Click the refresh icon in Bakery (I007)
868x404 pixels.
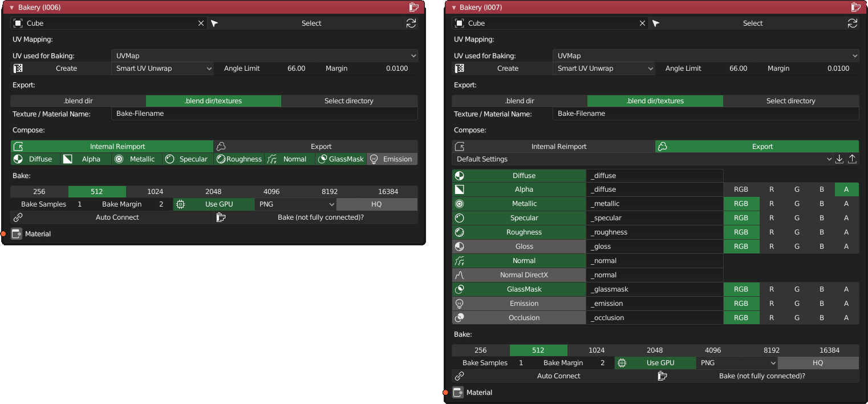(x=853, y=23)
